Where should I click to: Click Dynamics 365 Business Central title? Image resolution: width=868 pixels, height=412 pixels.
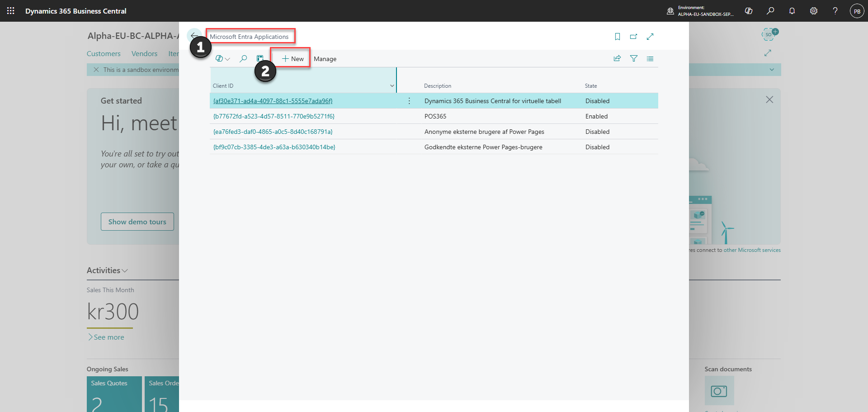76,11
